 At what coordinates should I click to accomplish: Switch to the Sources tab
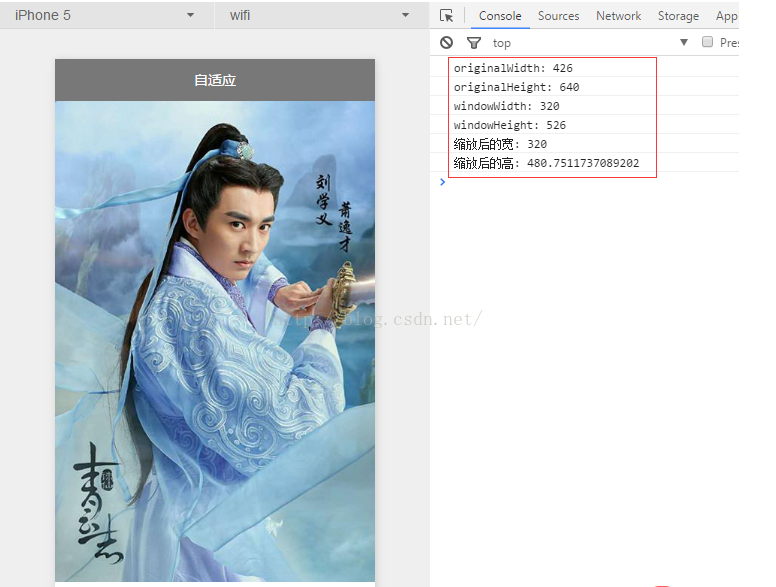tap(558, 16)
